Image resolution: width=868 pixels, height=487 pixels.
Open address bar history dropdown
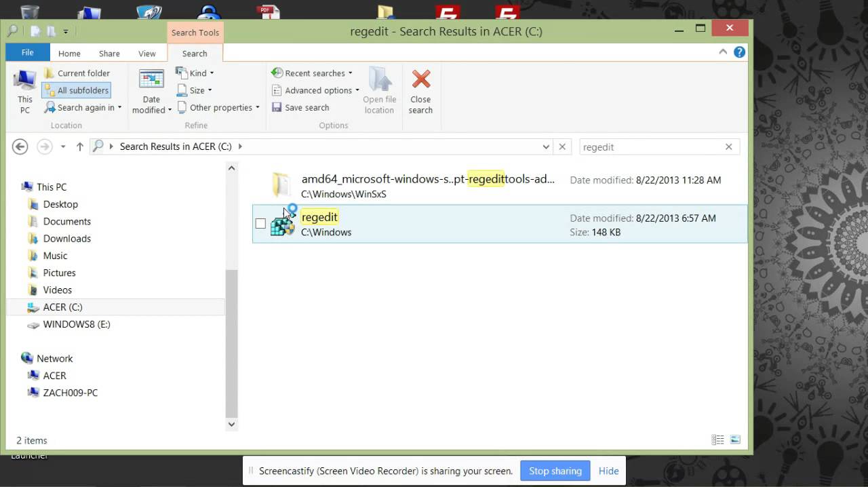coord(546,147)
